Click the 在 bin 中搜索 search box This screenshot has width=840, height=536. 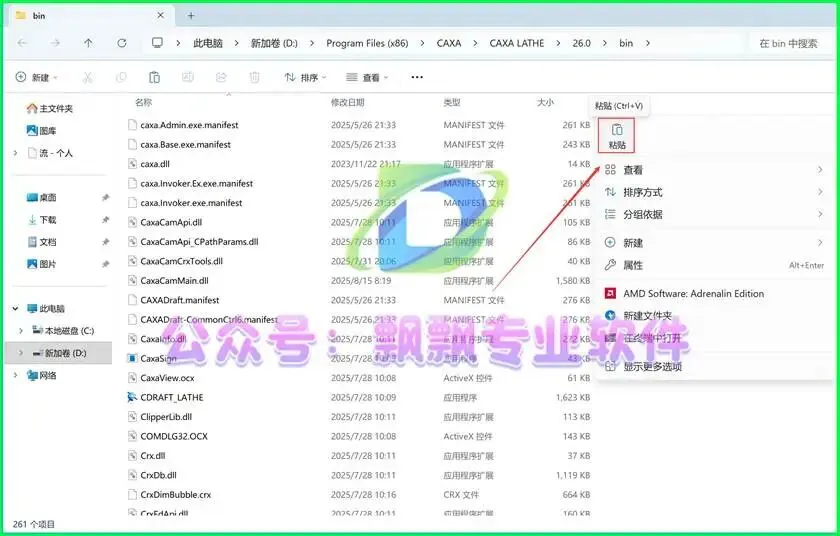788,43
